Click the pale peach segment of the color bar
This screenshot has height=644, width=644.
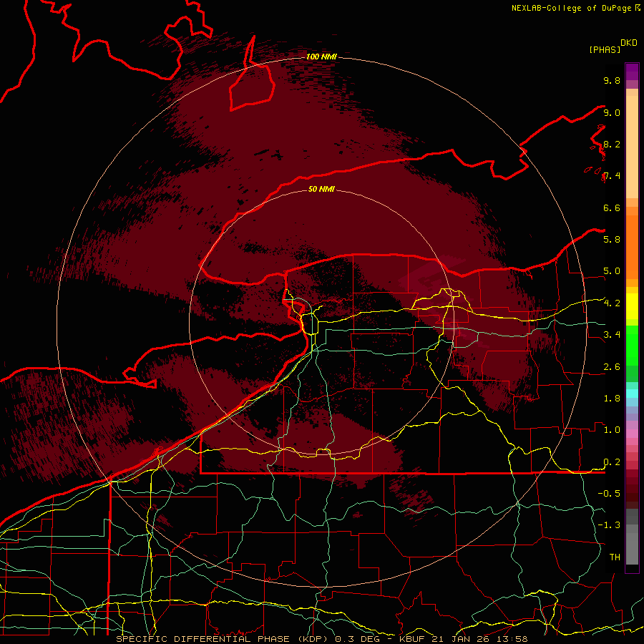tap(632, 147)
